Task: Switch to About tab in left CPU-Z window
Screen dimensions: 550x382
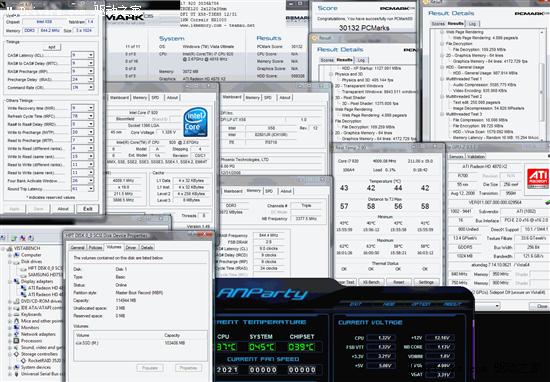Action: [172, 98]
